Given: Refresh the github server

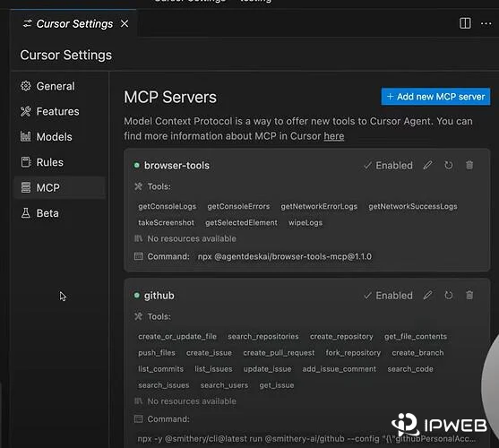Looking at the screenshot, I should tap(449, 296).
